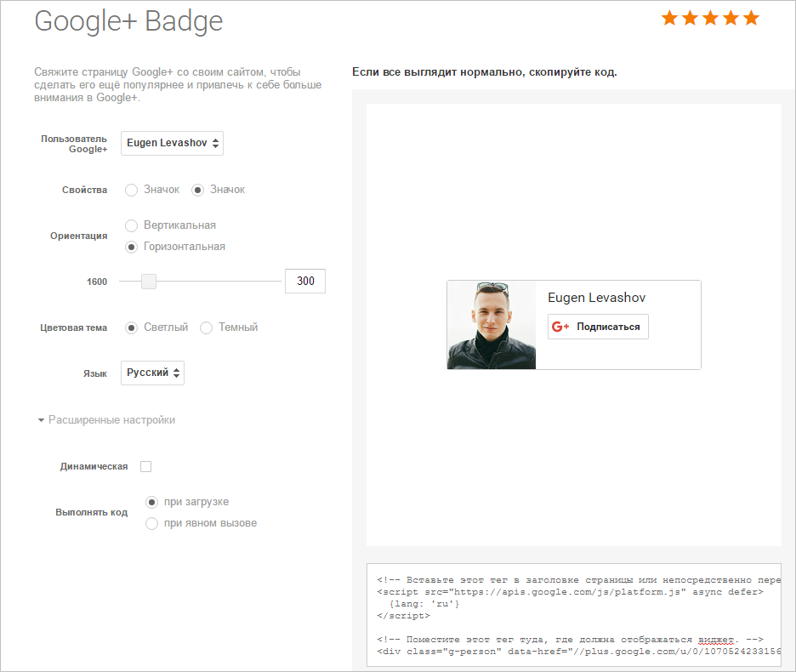796x672 pixels.
Task: Click the G+ icon on the follow button
Action: 560,327
